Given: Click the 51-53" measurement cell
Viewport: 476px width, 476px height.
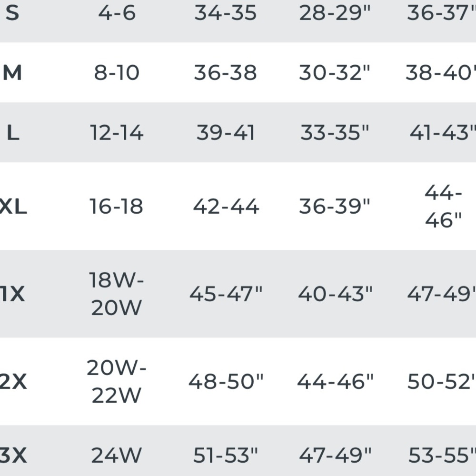Looking at the screenshot, I should point(226,456).
